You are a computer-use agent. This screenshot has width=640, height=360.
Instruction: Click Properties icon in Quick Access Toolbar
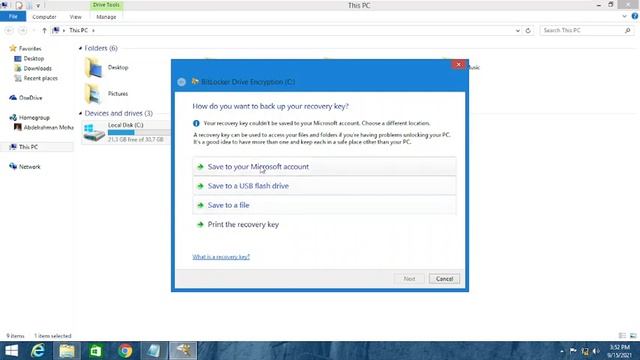click(19, 6)
